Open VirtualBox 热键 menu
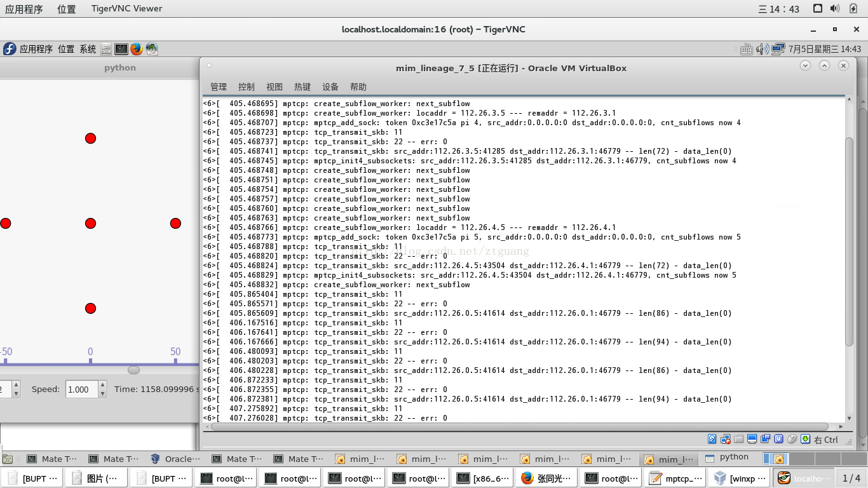The height and width of the screenshot is (488, 868). 302,87
